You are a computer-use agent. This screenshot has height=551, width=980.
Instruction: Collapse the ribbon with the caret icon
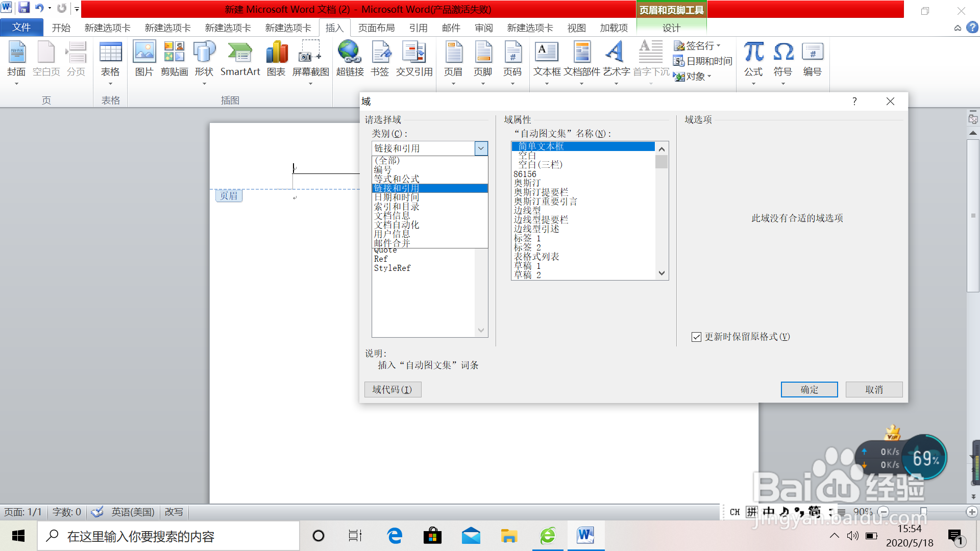click(x=958, y=28)
